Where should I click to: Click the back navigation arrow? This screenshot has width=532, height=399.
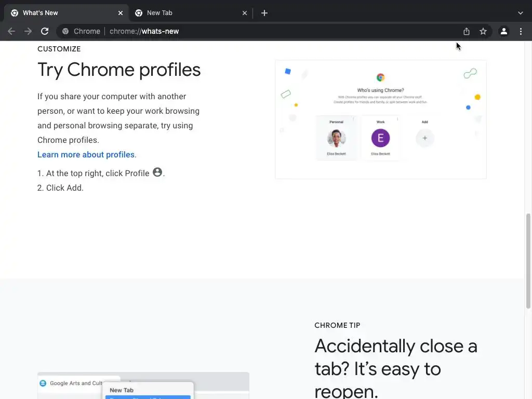tap(11, 31)
